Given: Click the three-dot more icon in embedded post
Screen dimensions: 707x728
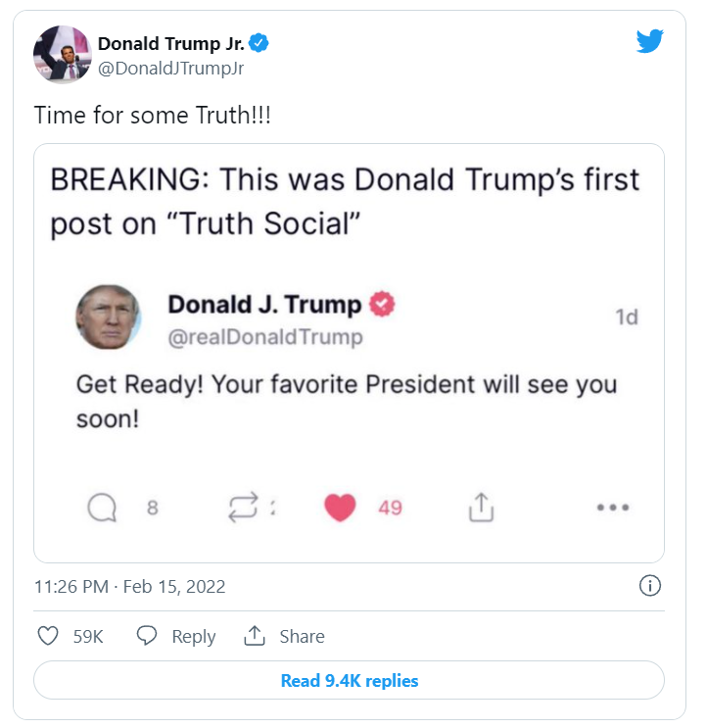Looking at the screenshot, I should tap(613, 508).
